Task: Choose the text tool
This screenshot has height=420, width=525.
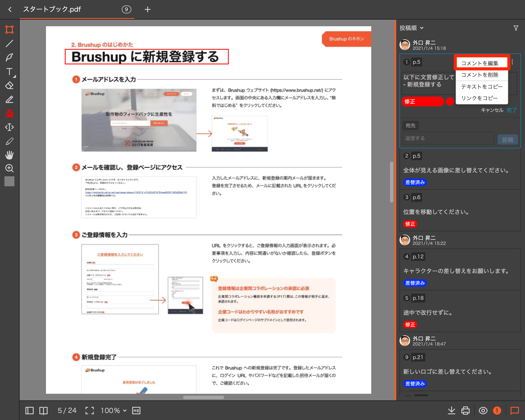Action: 9,72
